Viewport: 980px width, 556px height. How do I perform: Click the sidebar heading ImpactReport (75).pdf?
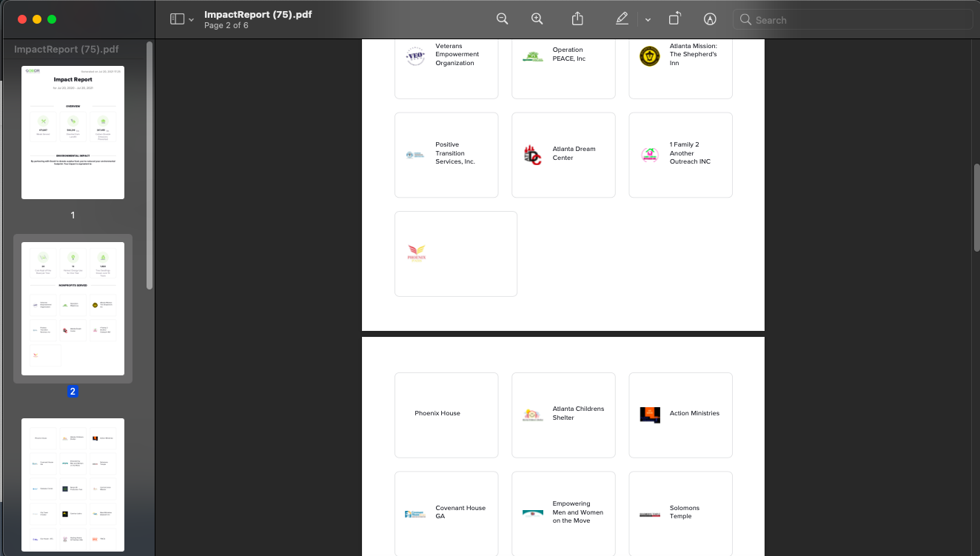pyautogui.click(x=67, y=50)
